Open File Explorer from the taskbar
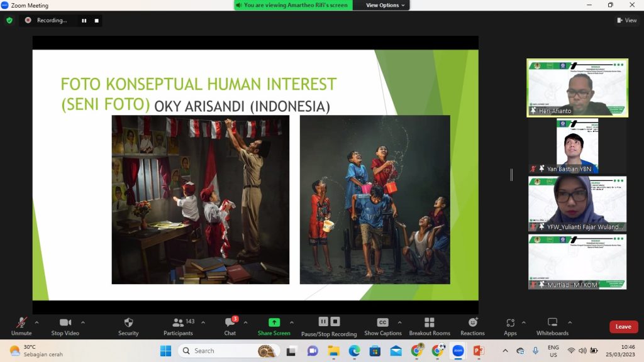644x362 pixels. 333,351
